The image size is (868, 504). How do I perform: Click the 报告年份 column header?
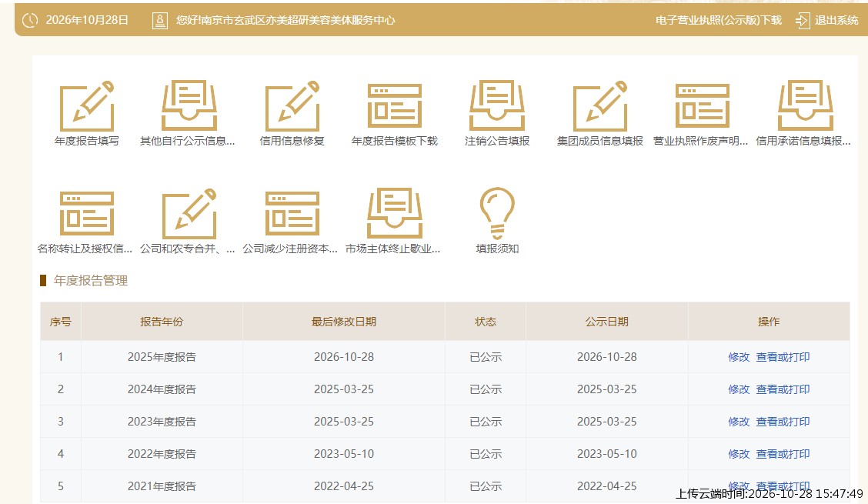(162, 321)
